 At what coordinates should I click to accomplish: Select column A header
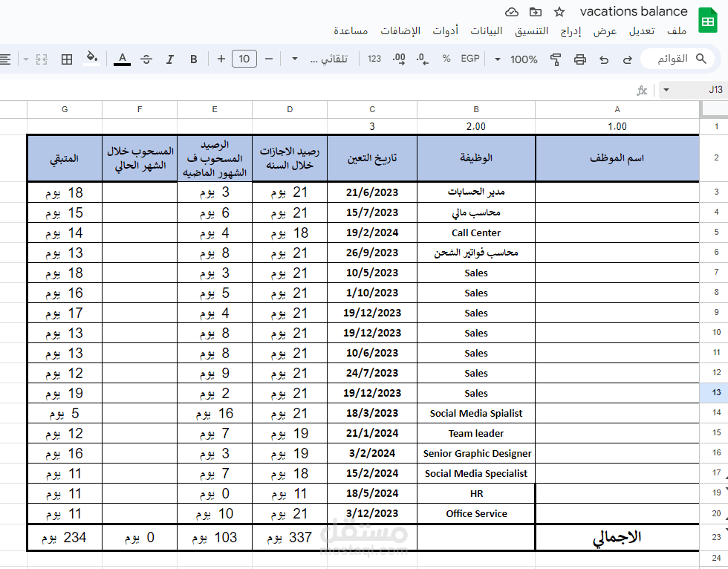click(x=617, y=109)
